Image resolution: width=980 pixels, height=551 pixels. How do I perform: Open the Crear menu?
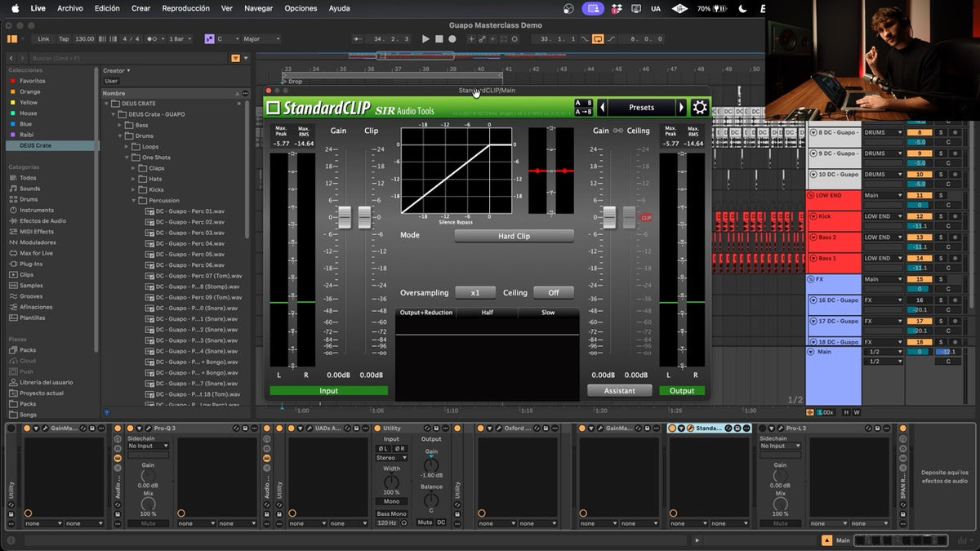(x=140, y=8)
